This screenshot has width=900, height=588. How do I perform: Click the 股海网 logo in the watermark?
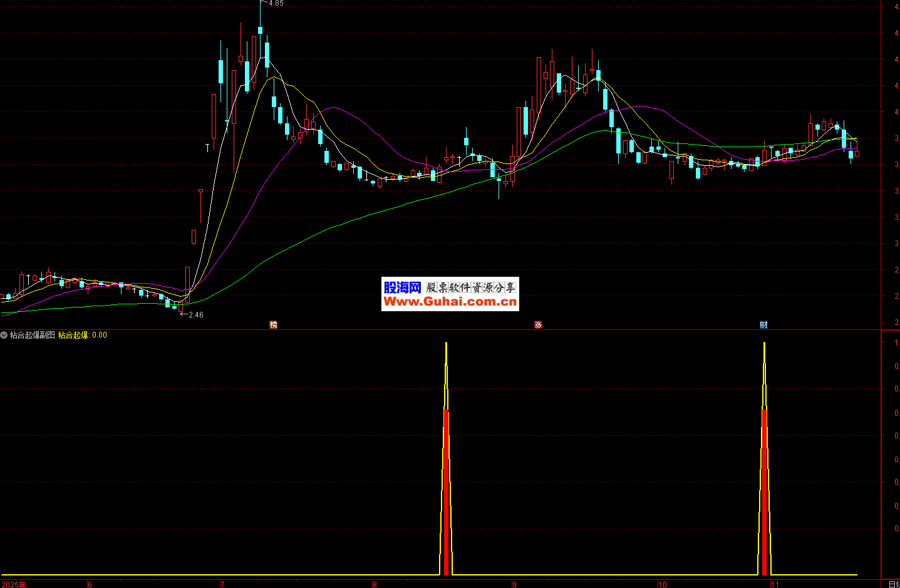pos(402,287)
